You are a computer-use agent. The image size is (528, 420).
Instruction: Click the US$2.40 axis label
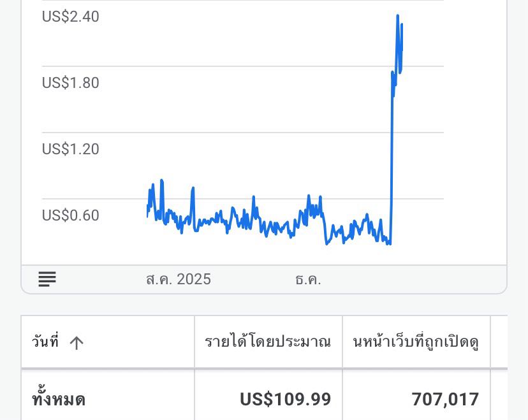point(70,17)
